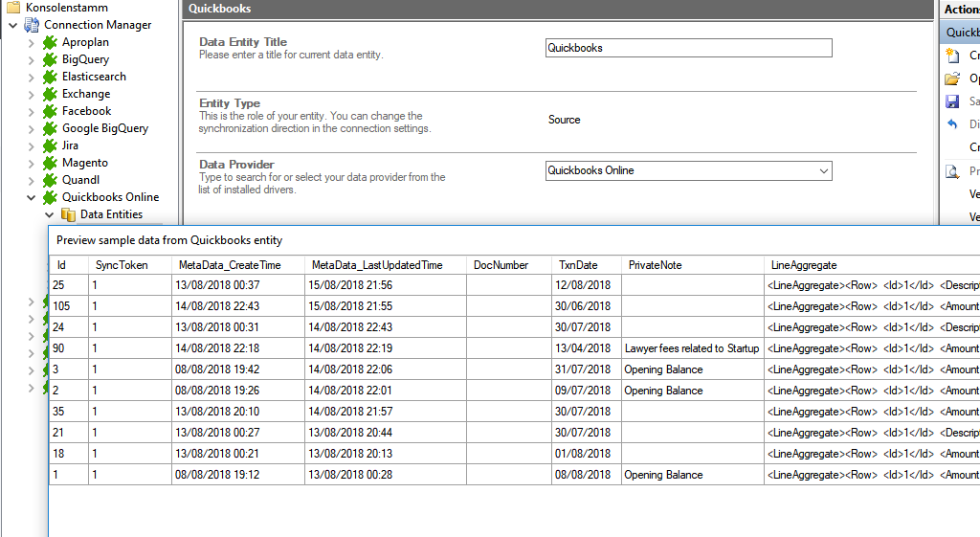The width and height of the screenshot is (980, 537).
Task: Click the Connection Manager node icon
Action: (33, 25)
